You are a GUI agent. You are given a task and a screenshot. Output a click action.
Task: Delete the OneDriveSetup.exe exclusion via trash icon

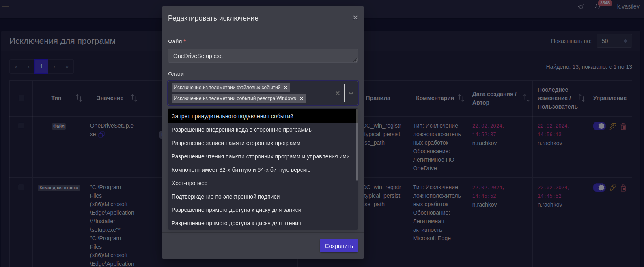[623, 126]
